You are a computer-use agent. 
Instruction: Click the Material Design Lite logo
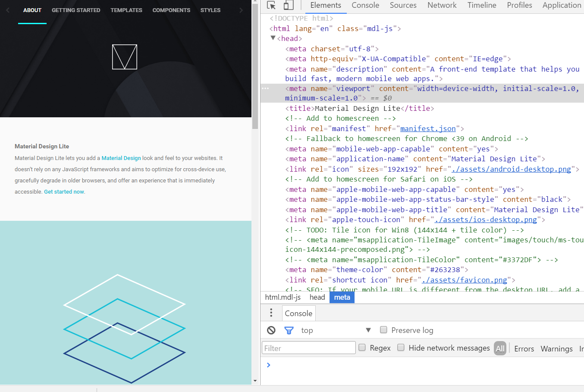pos(125,57)
